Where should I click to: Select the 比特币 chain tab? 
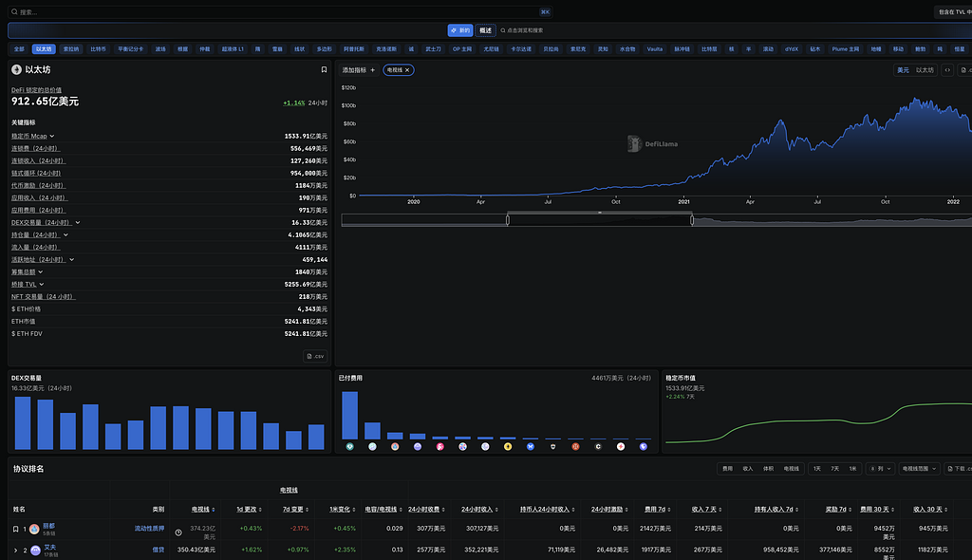coord(98,48)
